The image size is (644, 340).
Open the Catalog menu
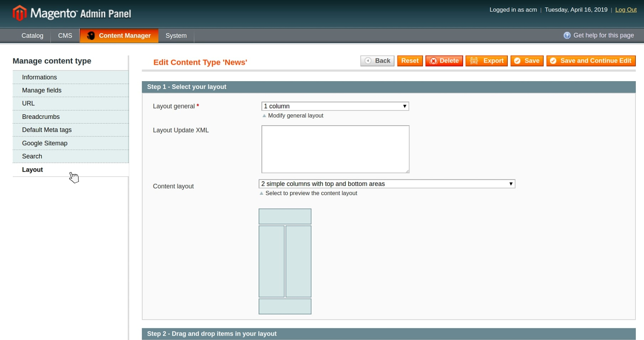tap(32, 36)
